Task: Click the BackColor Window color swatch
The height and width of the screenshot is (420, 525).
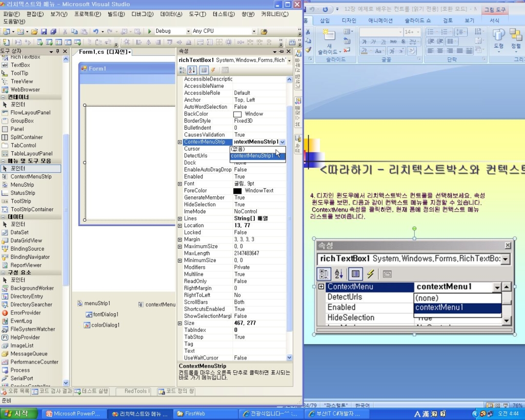Action: 237,114
